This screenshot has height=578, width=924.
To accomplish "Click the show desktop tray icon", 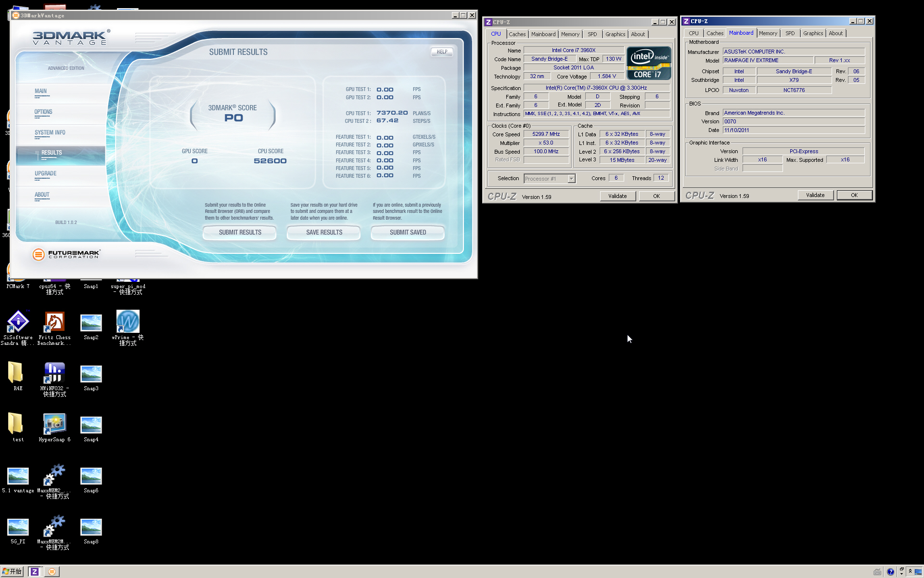I will [x=918, y=572].
